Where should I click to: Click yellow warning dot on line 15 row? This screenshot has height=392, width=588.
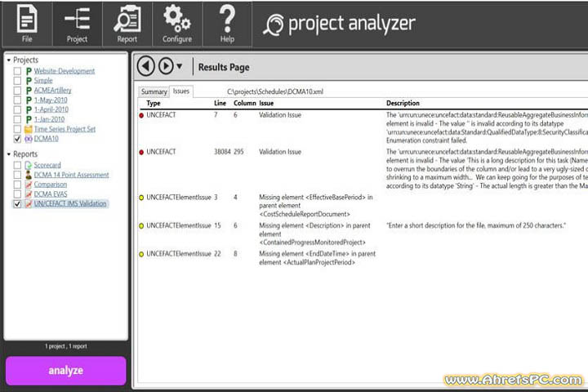coord(141,226)
